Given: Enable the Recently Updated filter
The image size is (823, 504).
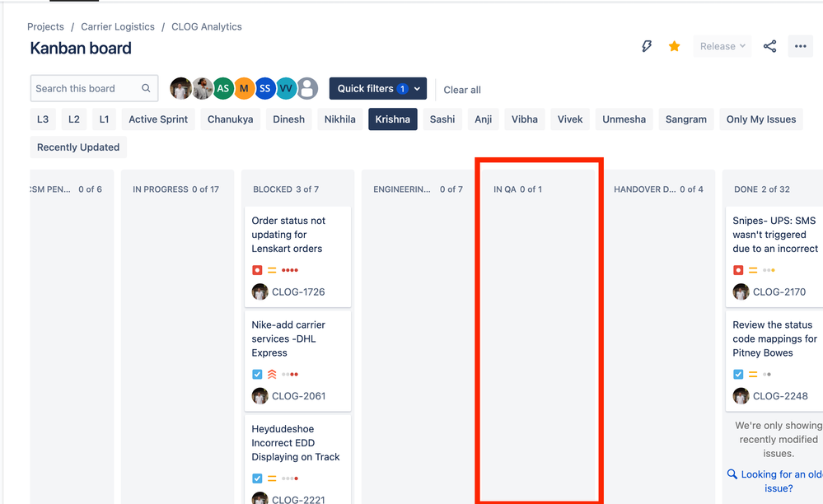Looking at the screenshot, I should click(x=78, y=147).
